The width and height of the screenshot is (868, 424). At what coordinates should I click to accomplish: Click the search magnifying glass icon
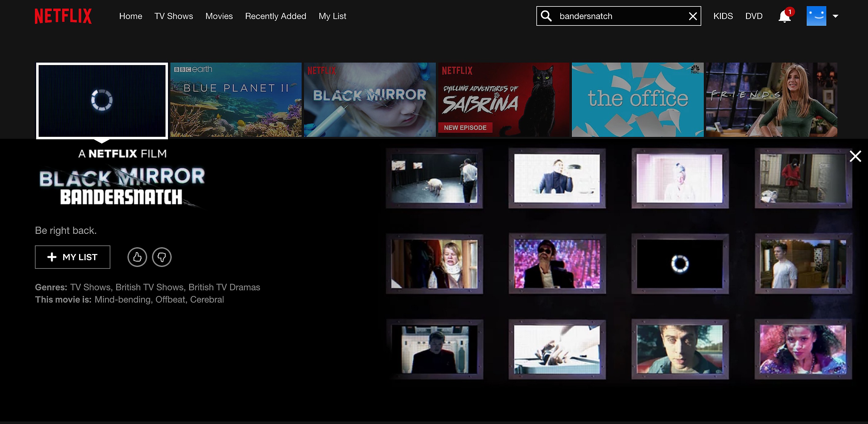point(546,16)
